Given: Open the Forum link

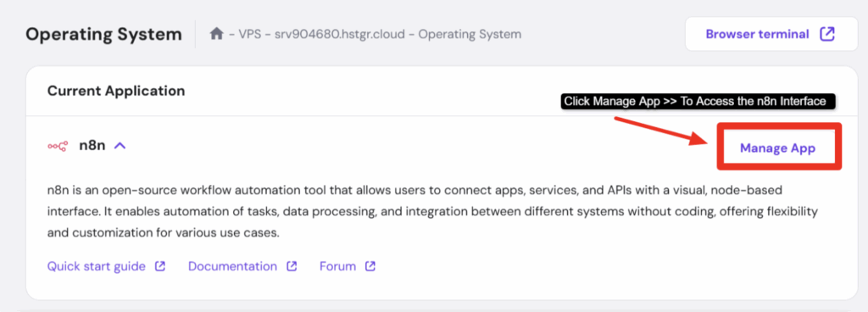Looking at the screenshot, I should click(x=337, y=266).
